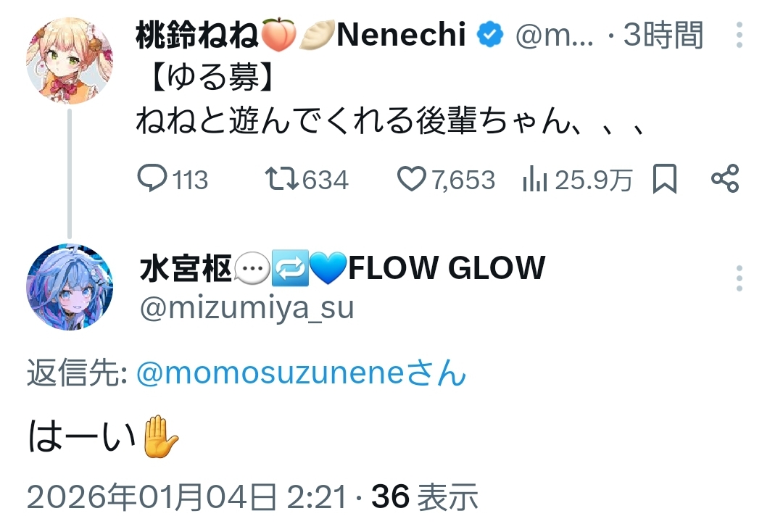Open the 桃鈴ねね profile avatar

70,61
